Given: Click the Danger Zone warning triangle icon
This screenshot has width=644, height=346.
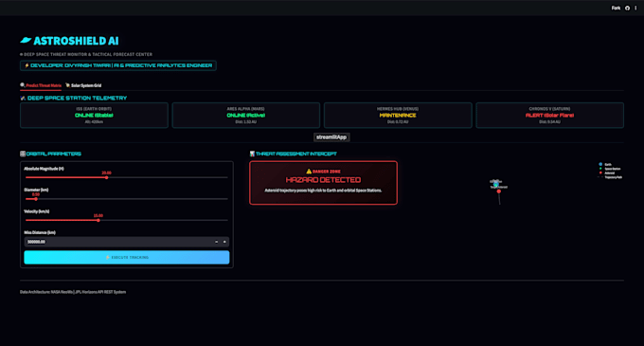Looking at the screenshot, I should click(309, 172).
